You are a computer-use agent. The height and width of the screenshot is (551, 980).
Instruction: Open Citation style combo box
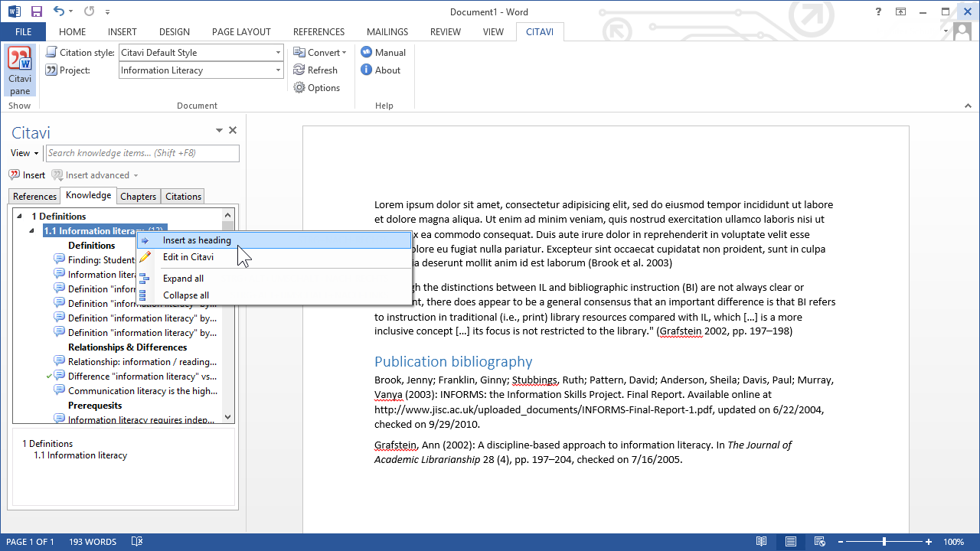tap(201, 52)
